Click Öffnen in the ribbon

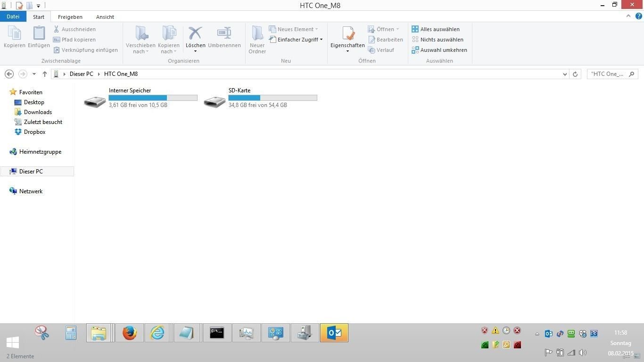pyautogui.click(x=383, y=29)
